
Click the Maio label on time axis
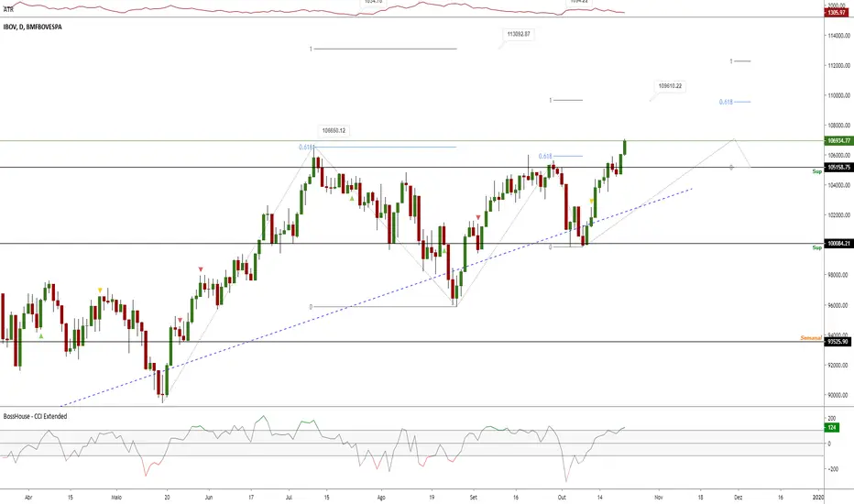click(116, 498)
